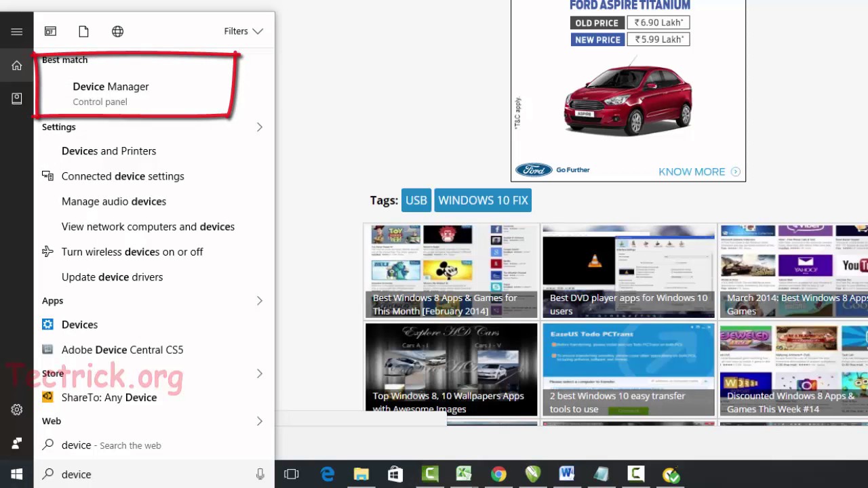Open the Notebook icon in the Cortana sidebar

16,98
